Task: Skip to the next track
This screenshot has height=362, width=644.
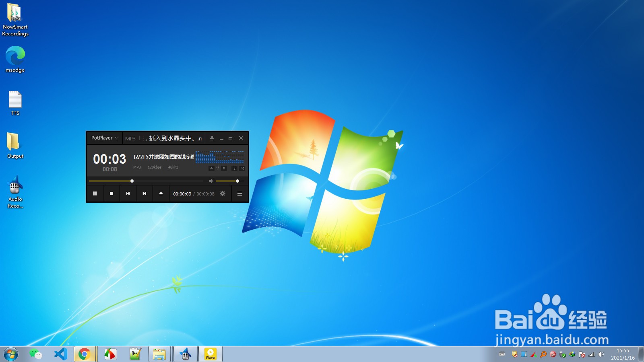Action: tap(144, 193)
